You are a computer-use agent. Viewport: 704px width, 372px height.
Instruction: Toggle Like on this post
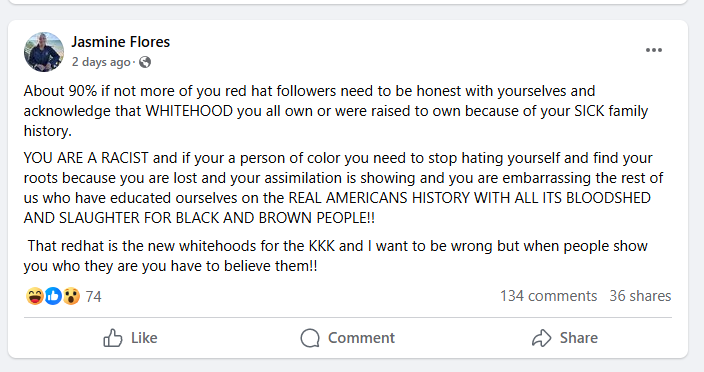click(130, 338)
